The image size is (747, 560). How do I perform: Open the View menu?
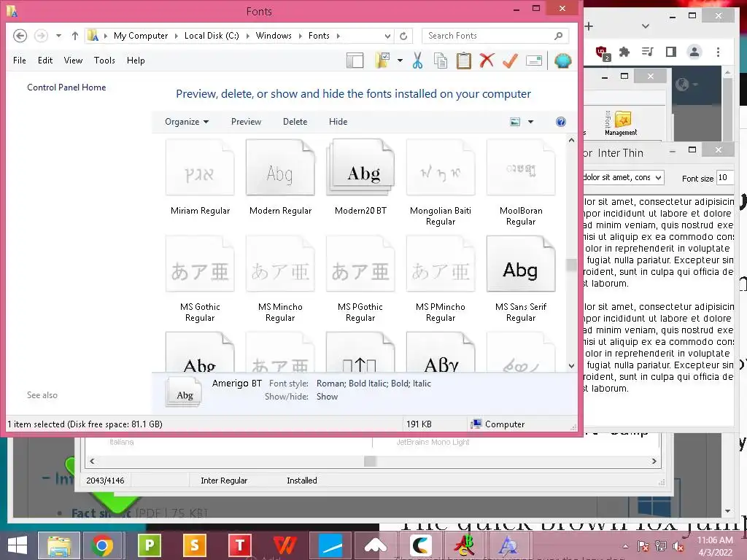[x=73, y=61]
